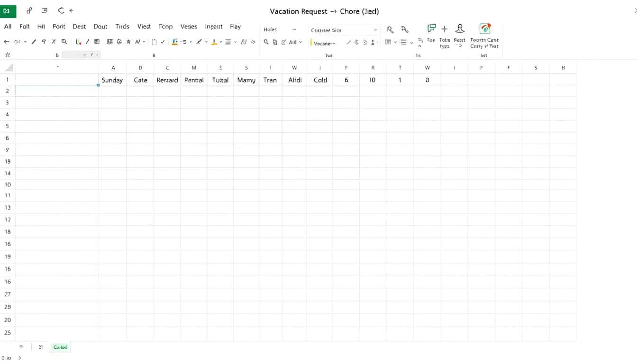Click the star icon in the toolbar

[x=128, y=42]
